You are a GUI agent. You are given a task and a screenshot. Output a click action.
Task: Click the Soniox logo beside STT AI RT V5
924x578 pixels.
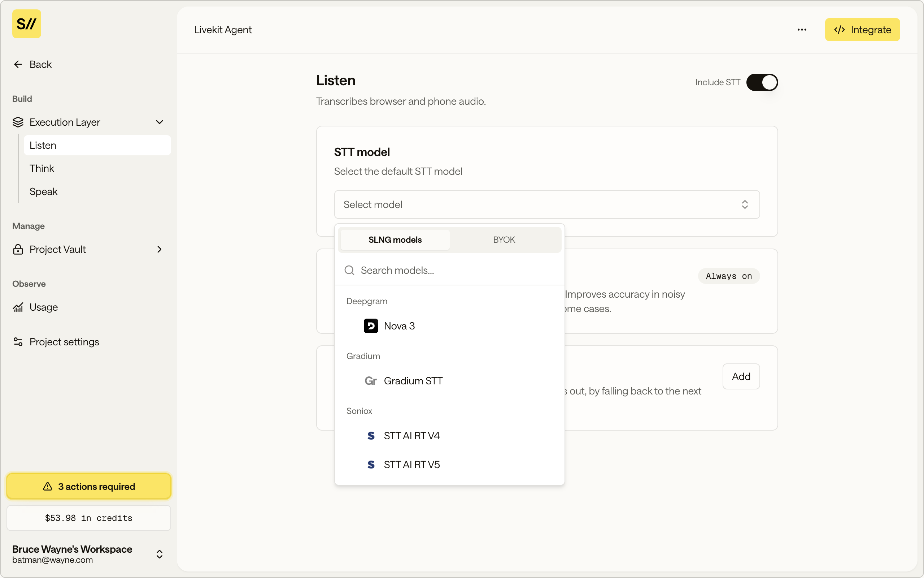pos(371,465)
